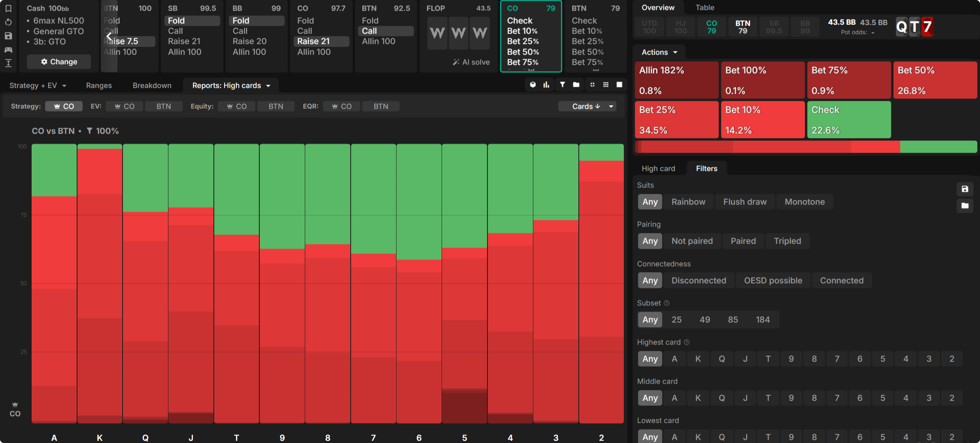Click the history reset icon in sidebar
The width and height of the screenshot is (980, 443).
tap(8, 22)
